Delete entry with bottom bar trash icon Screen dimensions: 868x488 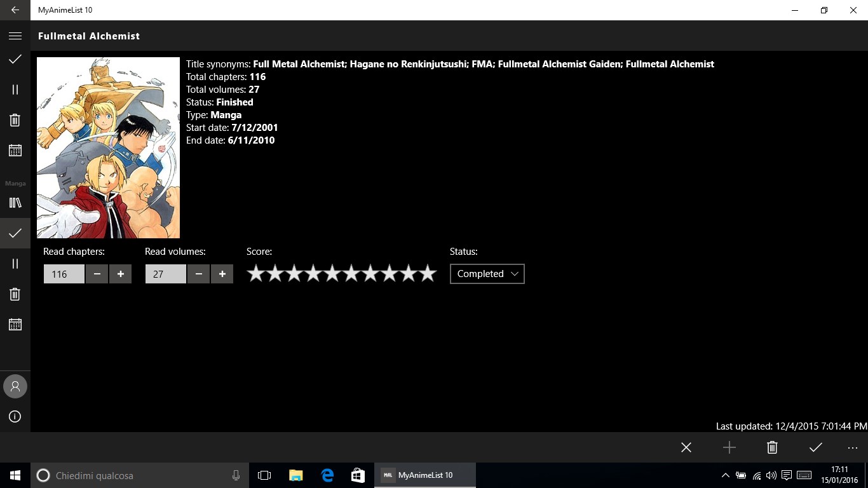773,447
